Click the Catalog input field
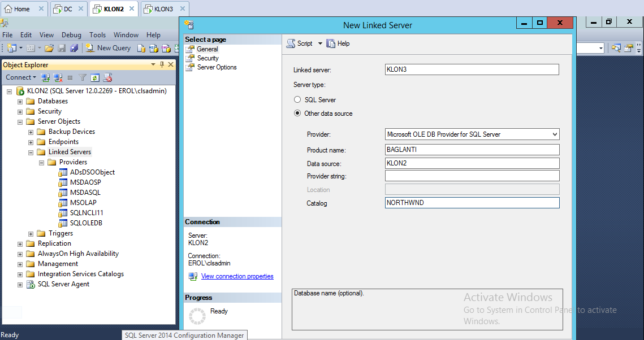 point(472,203)
